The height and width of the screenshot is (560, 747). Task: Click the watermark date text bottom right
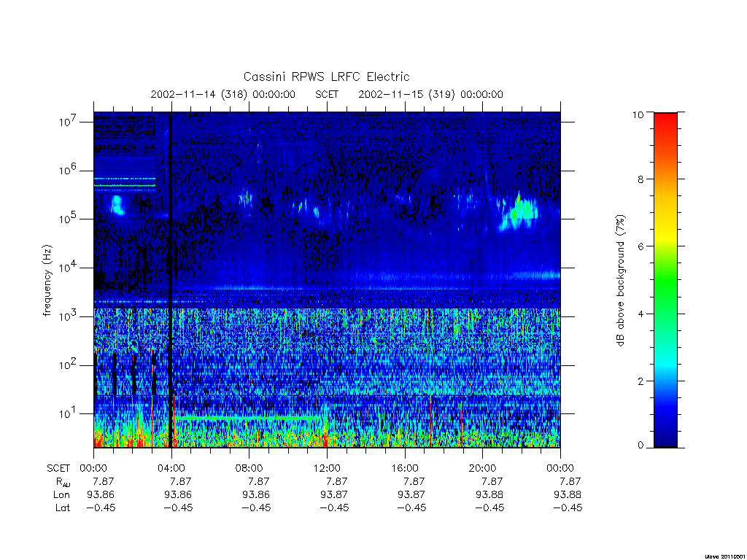(x=724, y=556)
